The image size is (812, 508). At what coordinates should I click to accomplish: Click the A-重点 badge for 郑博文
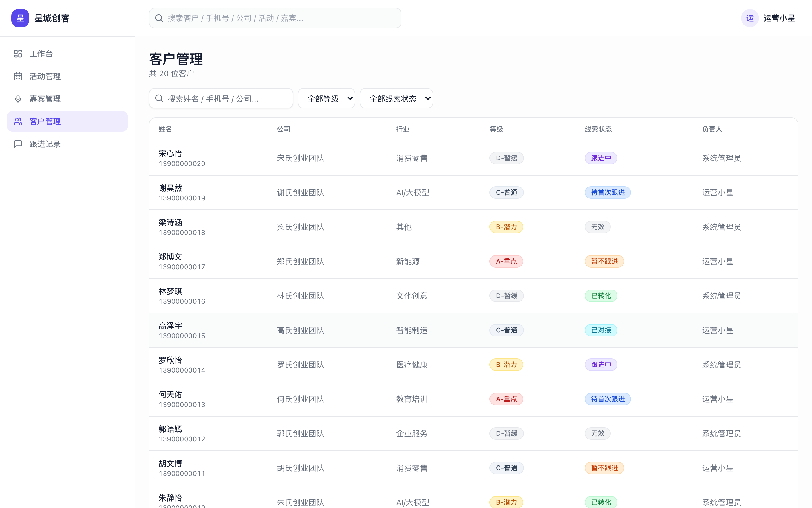[506, 261]
